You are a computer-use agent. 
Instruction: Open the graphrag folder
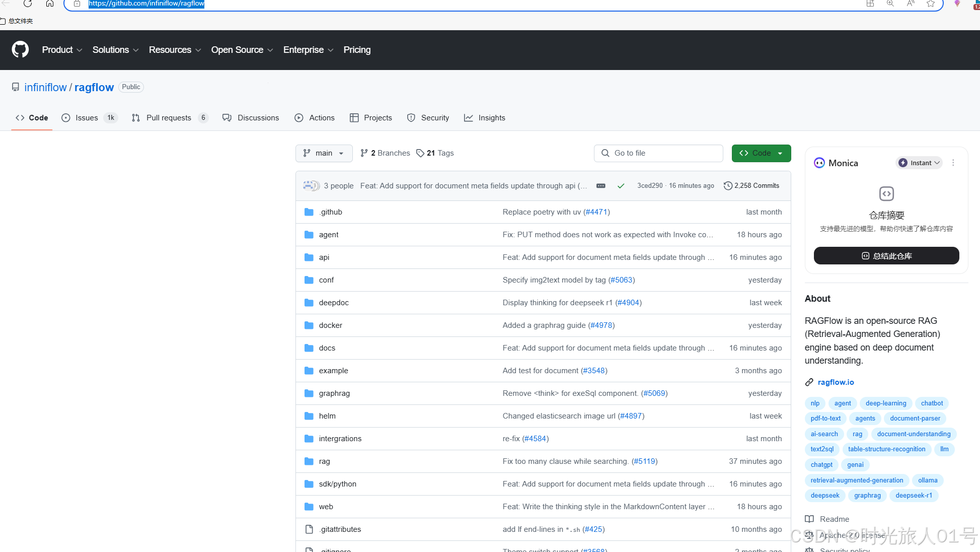pos(334,393)
